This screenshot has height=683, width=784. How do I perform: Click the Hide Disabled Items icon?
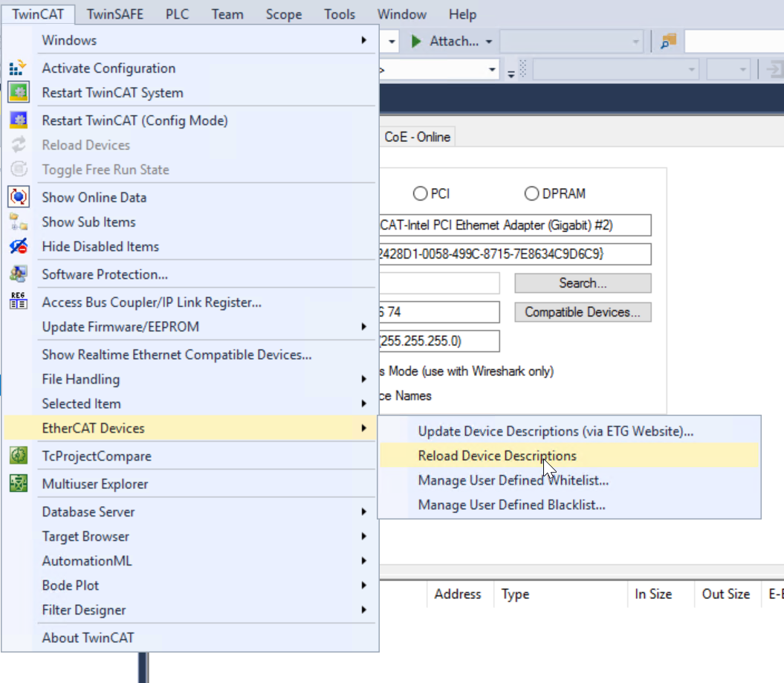point(19,246)
